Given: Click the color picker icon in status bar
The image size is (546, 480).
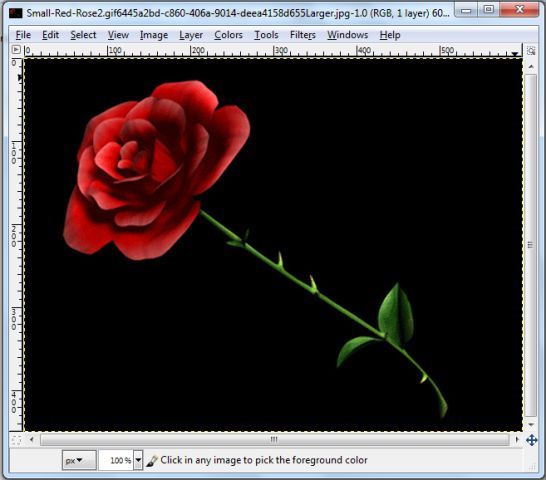Looking at the screenshot, I should tap(151, 460).
